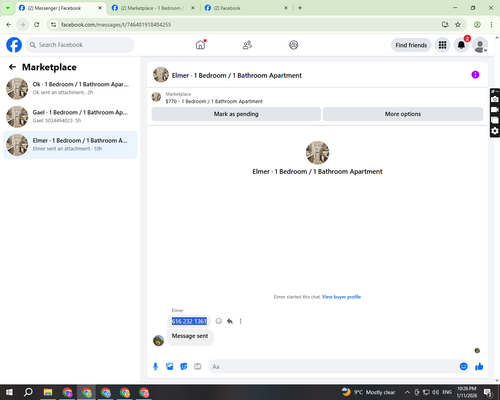Reload the page
Viewport: 500px width, 400px height.
pyautogui.click(x=37, y=25)
